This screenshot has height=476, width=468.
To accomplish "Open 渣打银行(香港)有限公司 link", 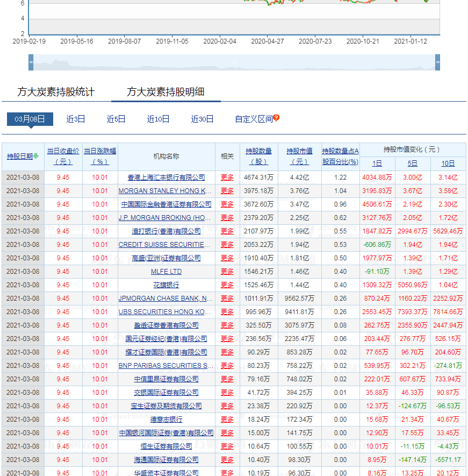I will pos(166,231).
